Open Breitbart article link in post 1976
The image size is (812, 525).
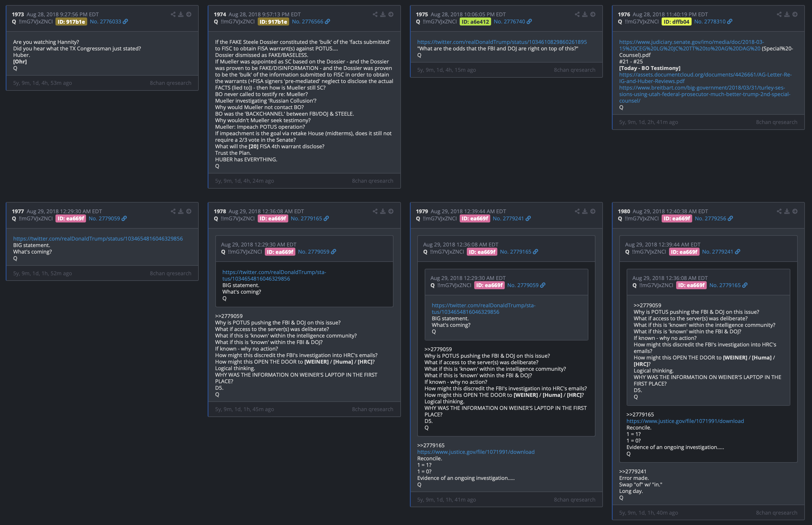click(705, 94)
